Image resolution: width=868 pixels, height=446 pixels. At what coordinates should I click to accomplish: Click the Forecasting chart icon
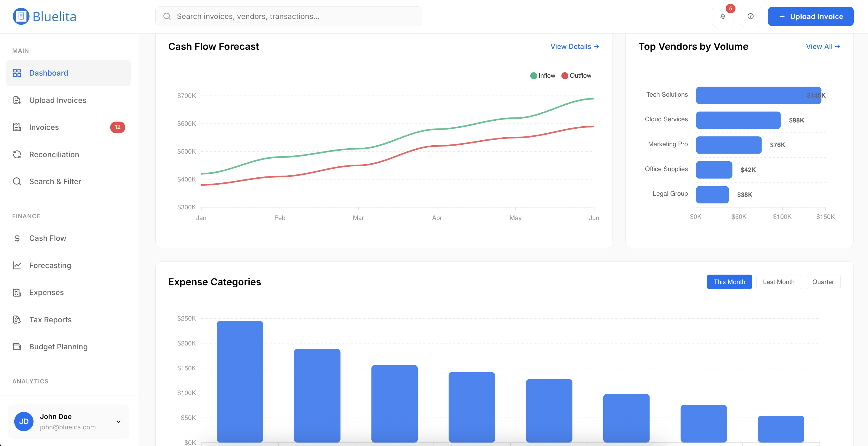pyautogui.click(x=17, y=265)
